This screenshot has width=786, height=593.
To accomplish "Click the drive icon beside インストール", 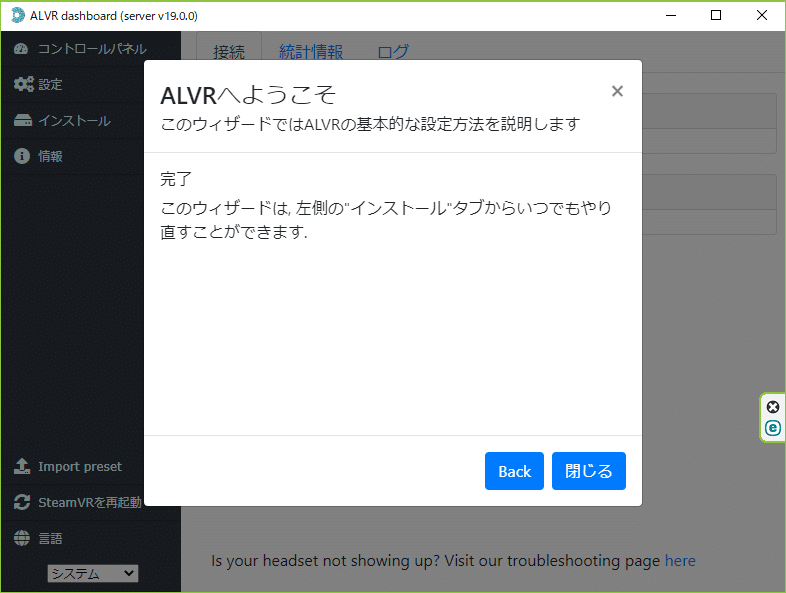I will click(x=23, y=120).
